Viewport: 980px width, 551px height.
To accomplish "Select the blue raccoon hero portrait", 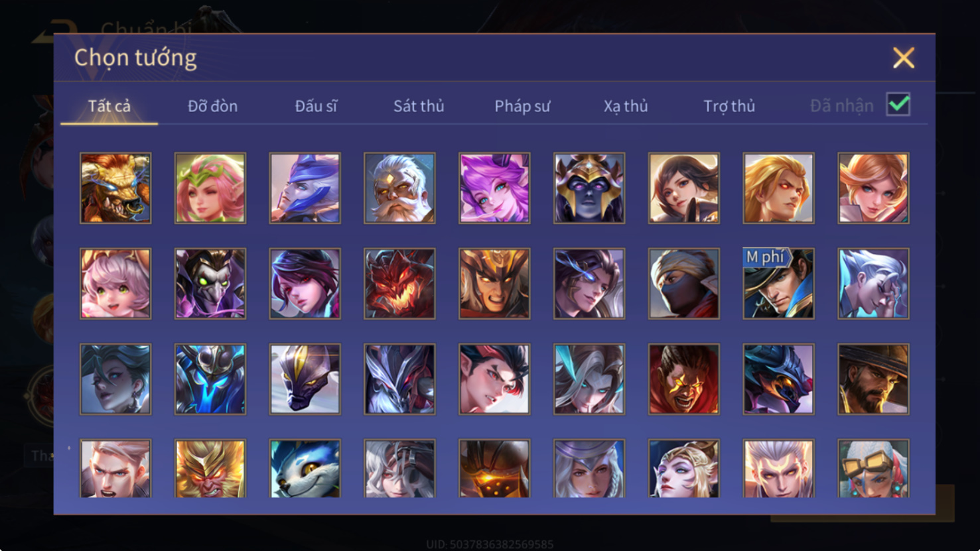I will pyautogui.click(x=305, y=468).
